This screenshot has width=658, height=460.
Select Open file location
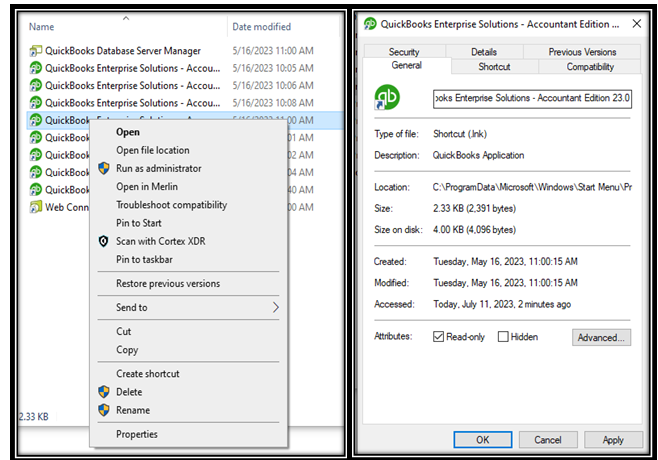153,150
